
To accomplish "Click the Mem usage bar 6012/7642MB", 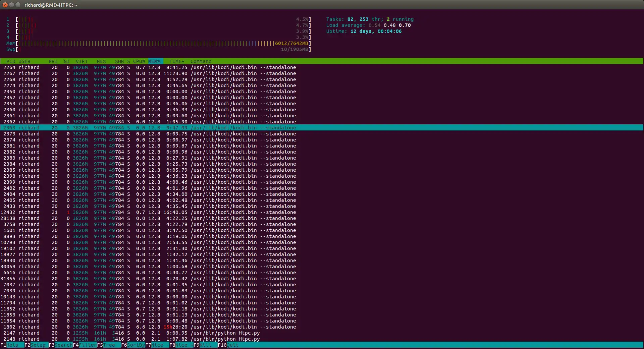I will [159, 43].
